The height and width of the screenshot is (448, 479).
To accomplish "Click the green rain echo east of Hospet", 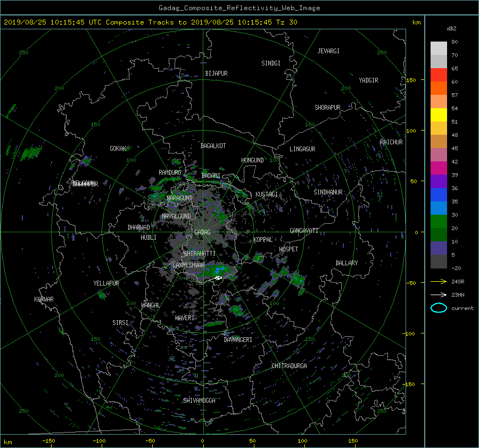I will click(x=298, y=281).
